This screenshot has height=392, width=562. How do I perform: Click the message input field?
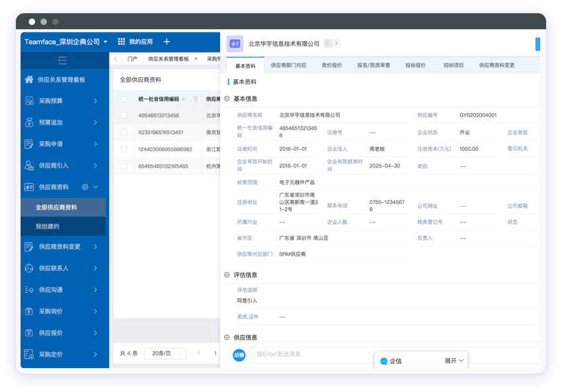pos(311,354)
